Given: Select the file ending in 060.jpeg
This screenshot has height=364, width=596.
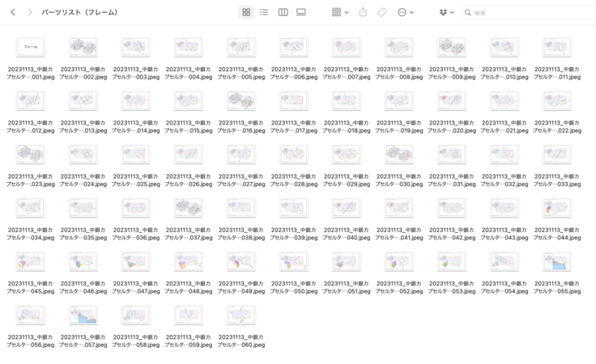Looking at the screenshot, I should 241,315.
